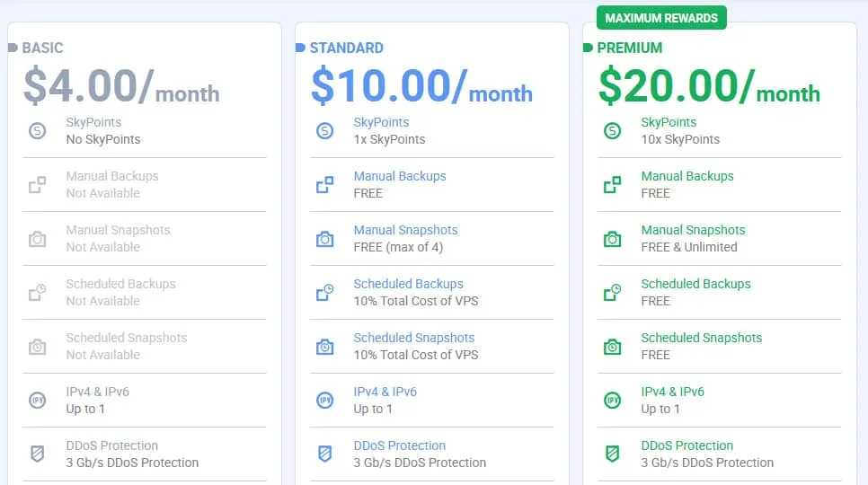Open the DDoS Protection link in Standard plan
The height and width of the screenshot is (485, 868).
coord(400,445)
